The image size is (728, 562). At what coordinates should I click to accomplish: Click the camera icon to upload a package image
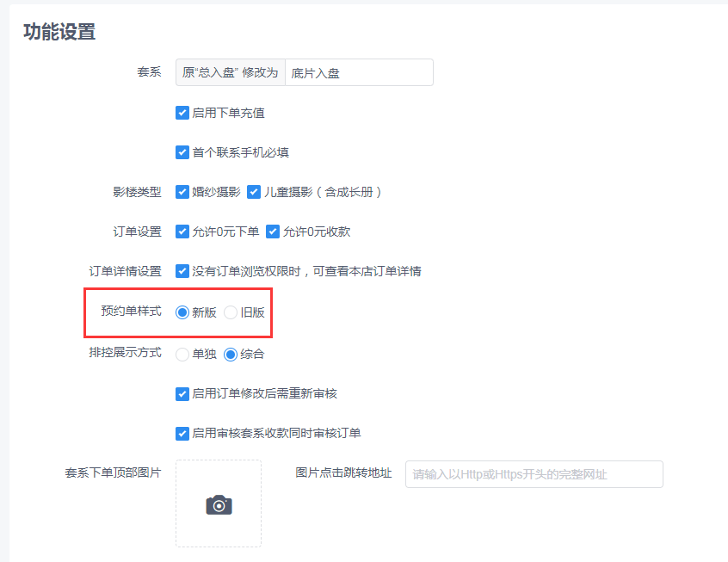click(x=218, y=506)
